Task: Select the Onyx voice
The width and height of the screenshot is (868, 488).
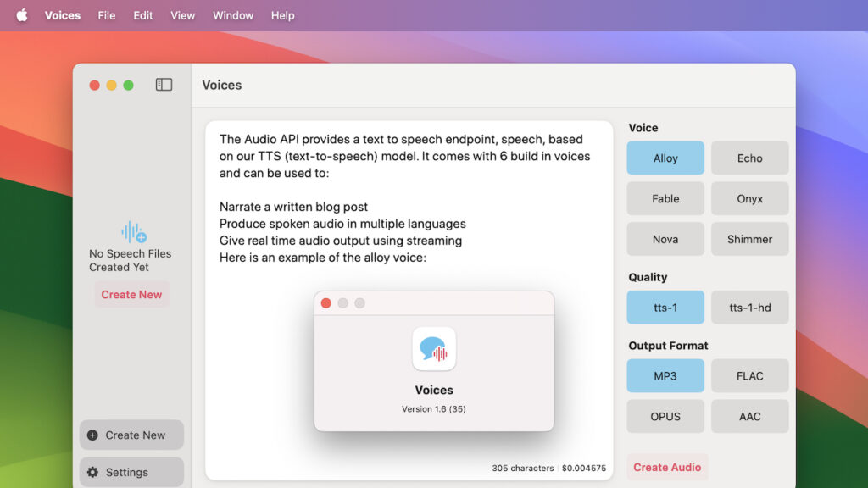Action: (749, 198)
